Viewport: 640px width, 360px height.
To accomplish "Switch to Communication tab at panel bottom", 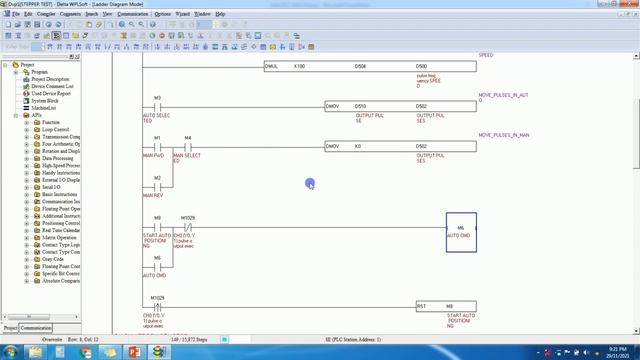I will pos(36,328).
